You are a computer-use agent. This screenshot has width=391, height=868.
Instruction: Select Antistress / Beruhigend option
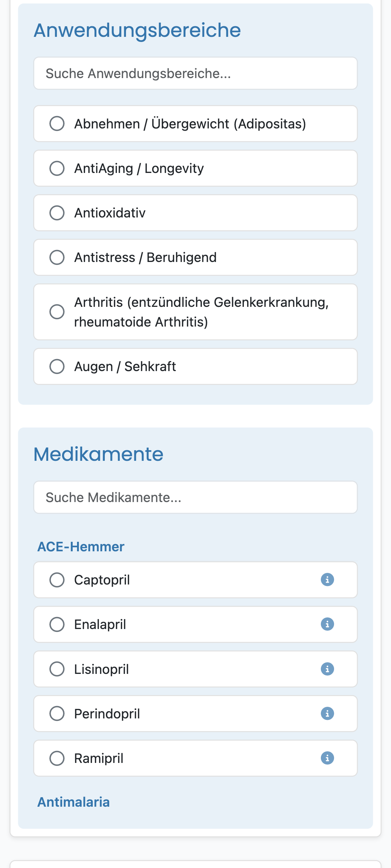coord(57,257)
